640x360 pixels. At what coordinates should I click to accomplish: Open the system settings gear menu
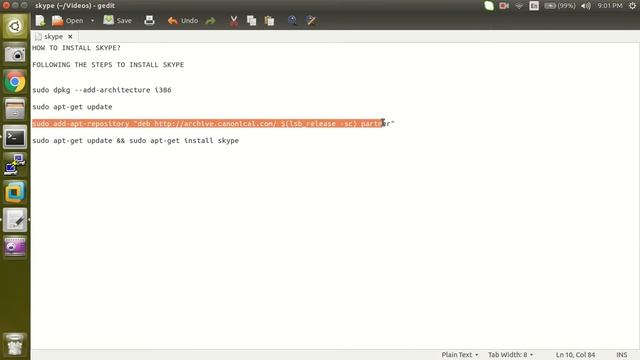632,6
